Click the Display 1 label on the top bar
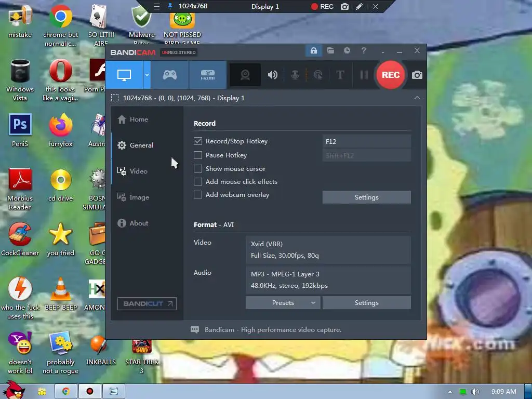The height and width of the screenshot is (399, 532). click(x=265, y=6)
